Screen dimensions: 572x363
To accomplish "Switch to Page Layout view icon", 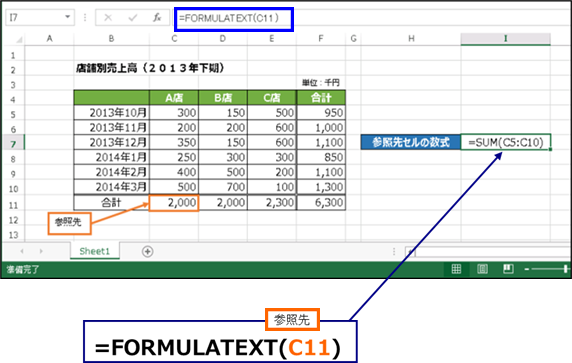I will tap(482, 269).
